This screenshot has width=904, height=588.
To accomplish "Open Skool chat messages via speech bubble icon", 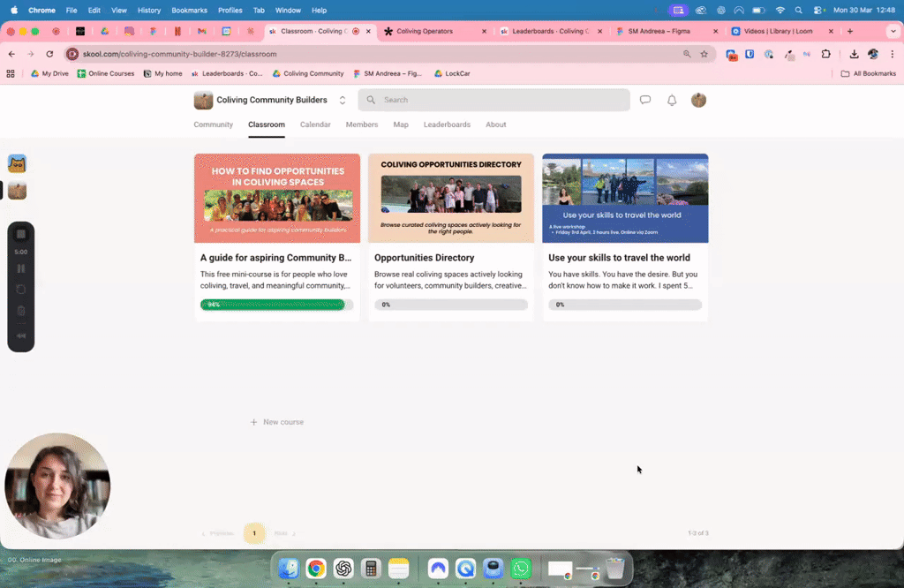I will [645, 100].
